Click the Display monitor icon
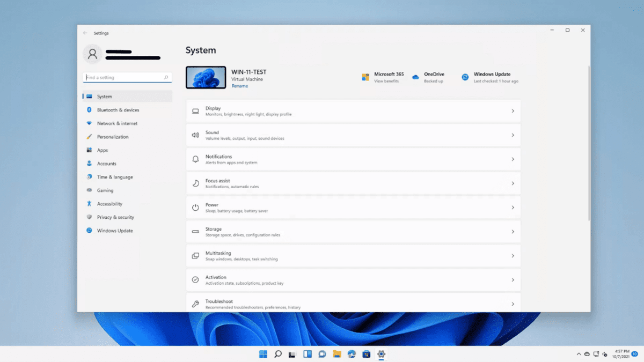644x362 pixels. (x=195, y=110)
